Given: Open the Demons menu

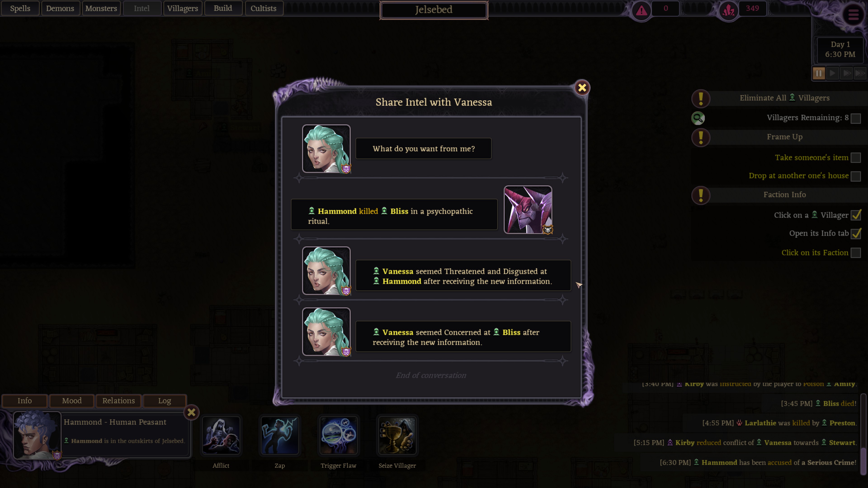Looking at the screenshot, I should (60, 8).
